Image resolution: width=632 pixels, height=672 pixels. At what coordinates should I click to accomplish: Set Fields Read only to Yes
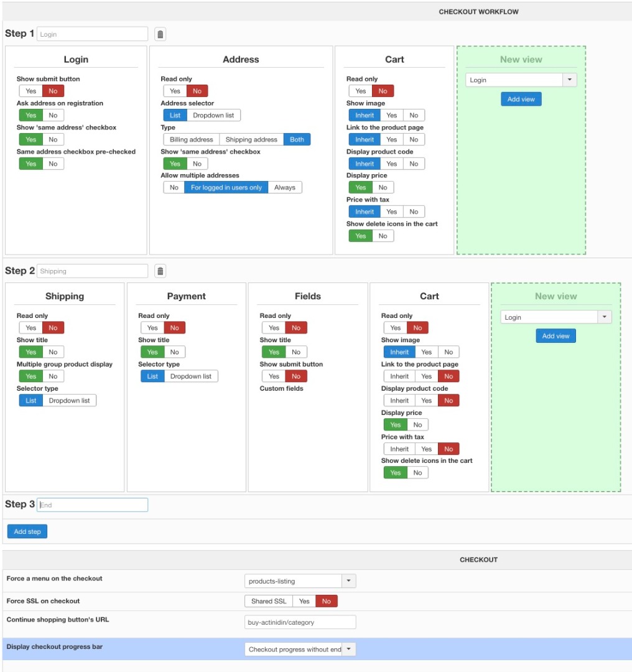coord(274,328)
